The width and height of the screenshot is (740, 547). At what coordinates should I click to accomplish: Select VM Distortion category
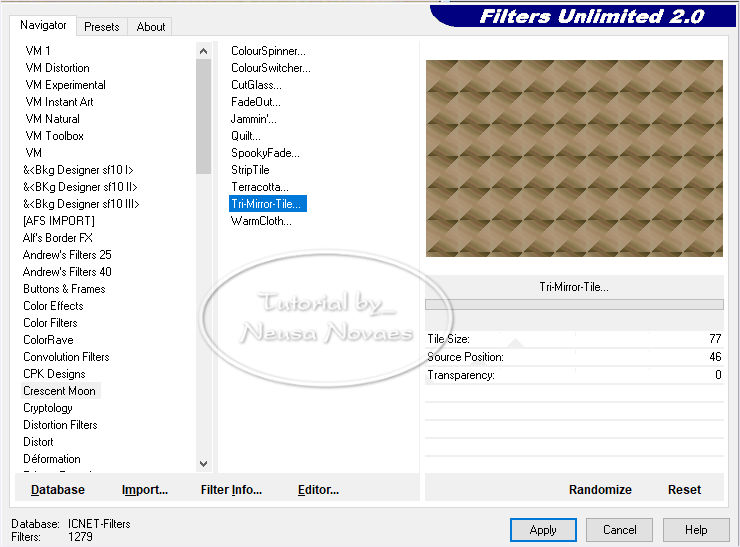click(x=58, y=67)
